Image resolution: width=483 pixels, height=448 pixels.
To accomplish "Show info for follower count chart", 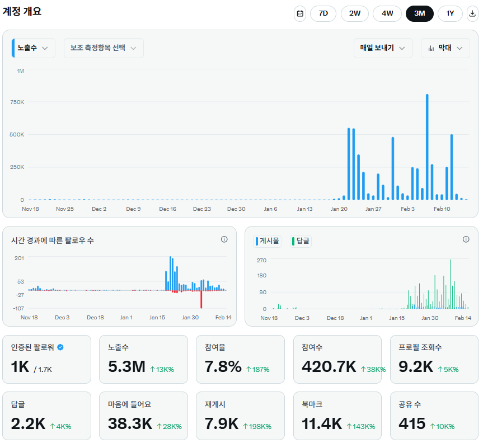I will [224, 239].
